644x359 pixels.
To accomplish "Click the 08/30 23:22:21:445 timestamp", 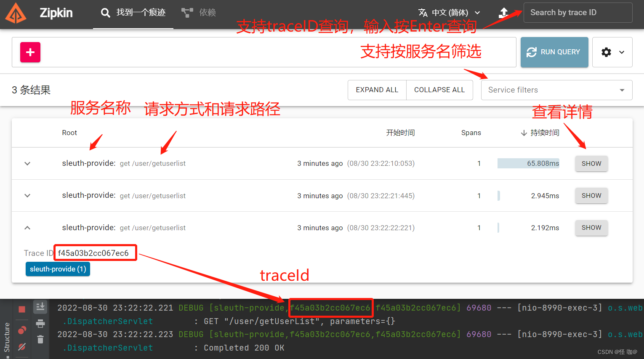I will click(x=381, y=196).
